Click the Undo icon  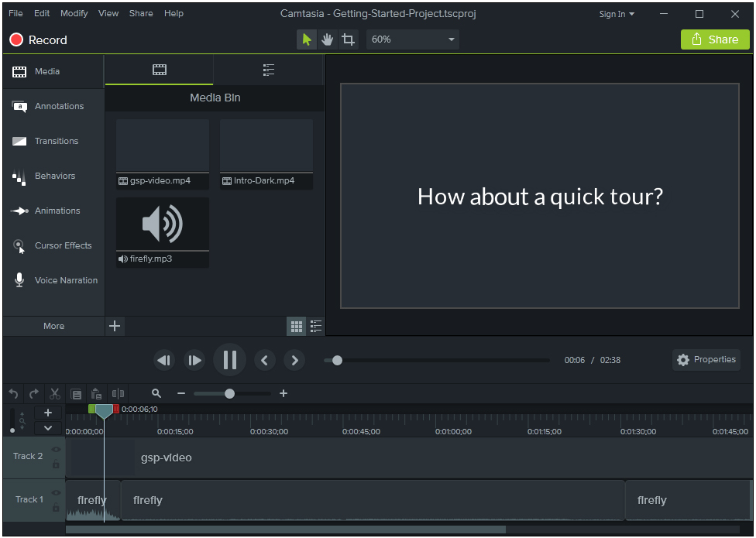point(13,394)
